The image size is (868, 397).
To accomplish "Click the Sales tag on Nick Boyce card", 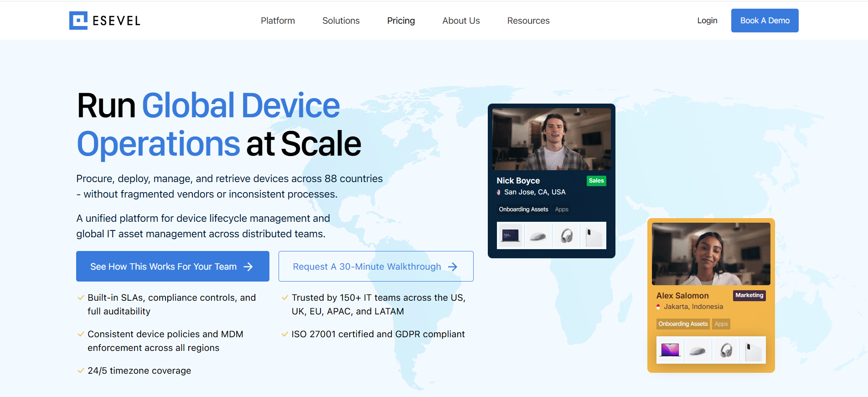I will point(596,181).
